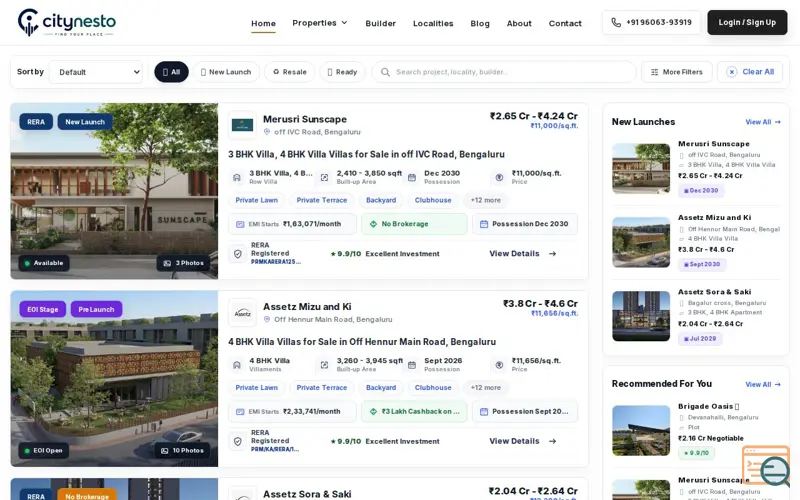Click EMI card icon beside ₹1,63,071/month

click(240, 224)
